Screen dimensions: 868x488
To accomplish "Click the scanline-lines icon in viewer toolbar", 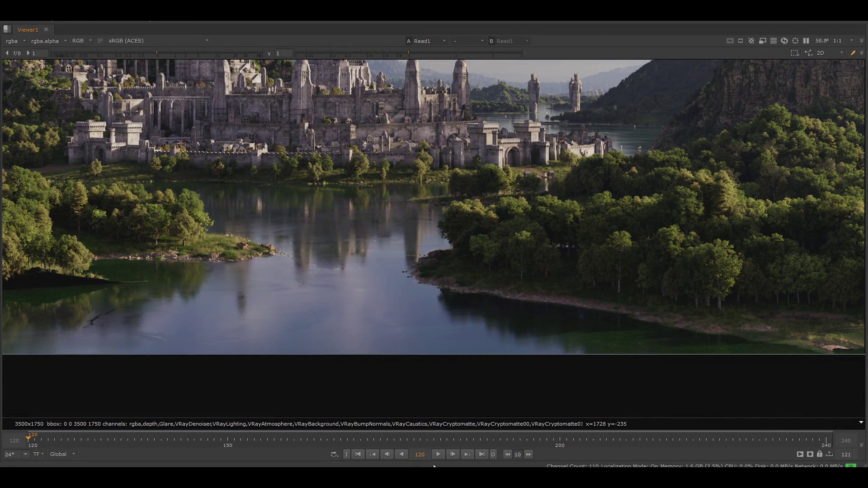I will (x=774, y=41).
